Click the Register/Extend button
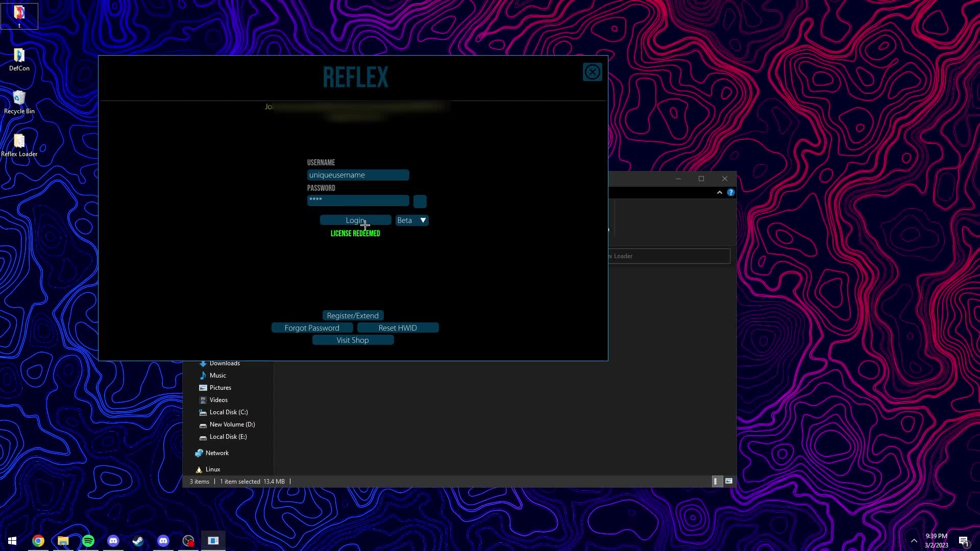The height and width of the screenshot is (551, 980). pos(353,316)
